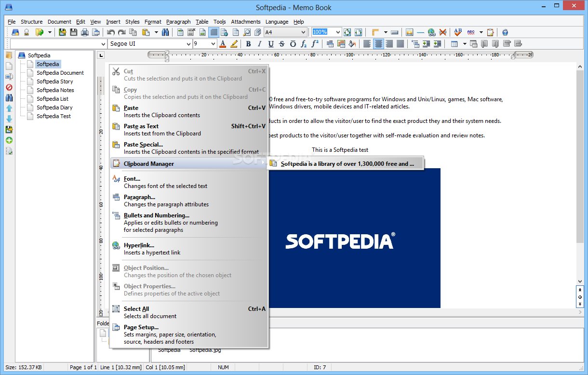Click clipboard entry 'Softpedia is a library of over'

(x=345, y=163)
